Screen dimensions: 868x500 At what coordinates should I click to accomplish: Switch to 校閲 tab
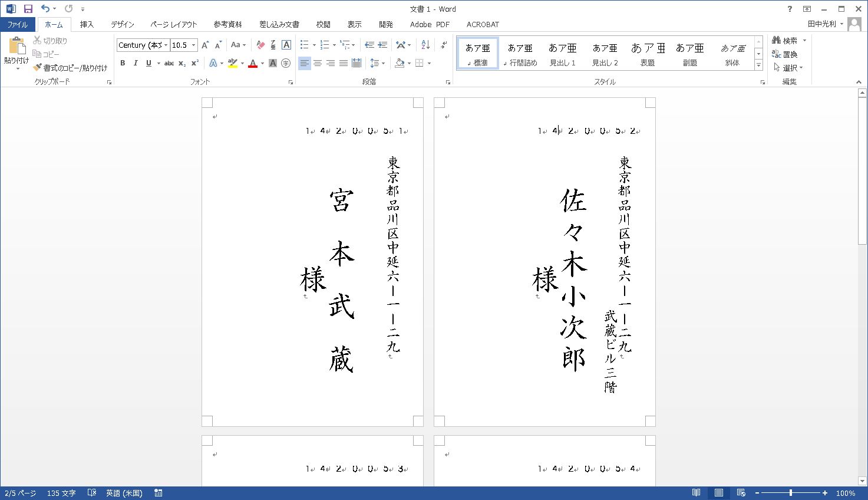coord(323,24)
